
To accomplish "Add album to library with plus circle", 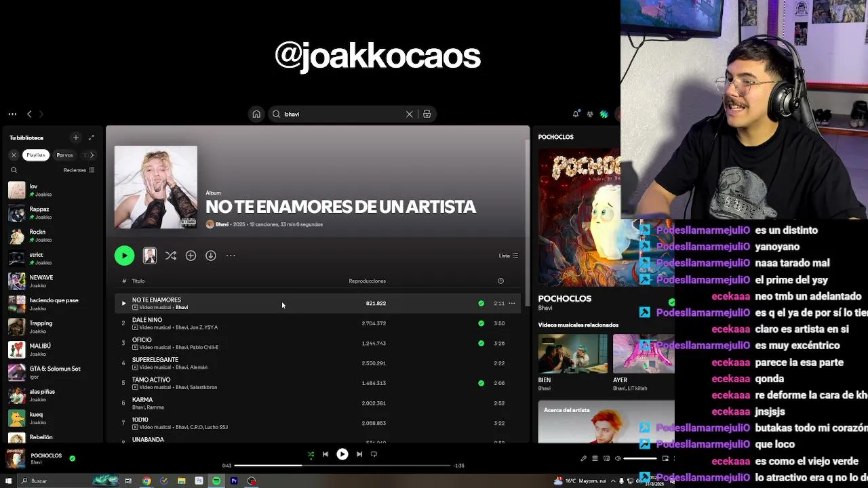I will [191, 256].
